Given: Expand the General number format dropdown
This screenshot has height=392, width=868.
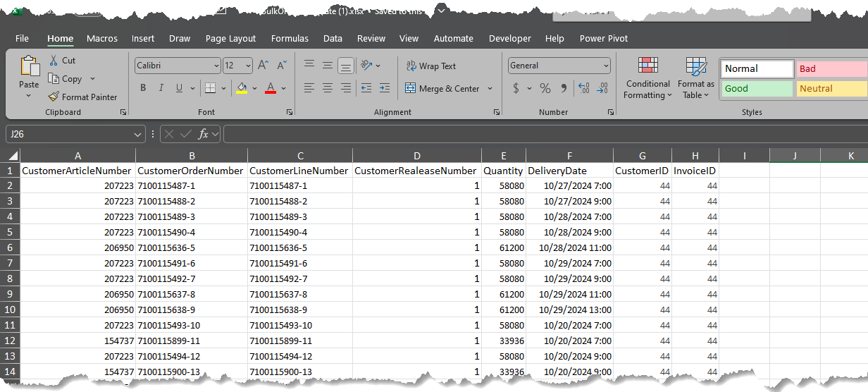Looking at the screenshot, I should pyautogui.click(x=606, y=66).
